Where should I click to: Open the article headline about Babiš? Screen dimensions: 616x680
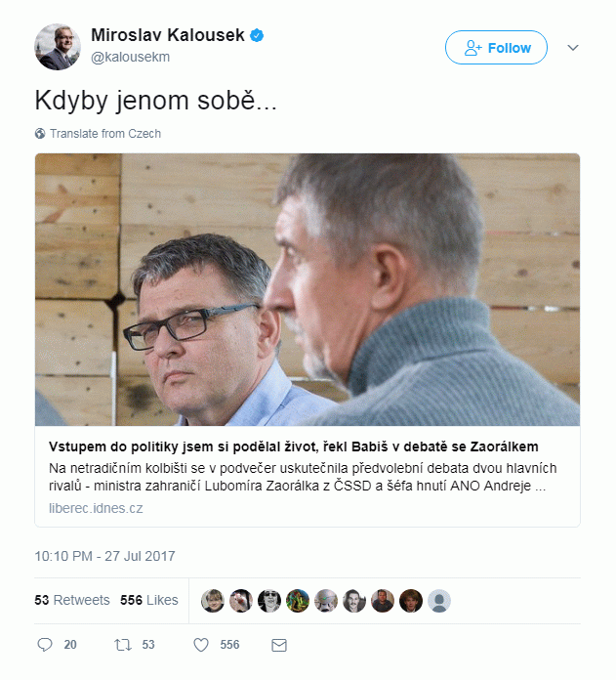[x=293, y=446]
